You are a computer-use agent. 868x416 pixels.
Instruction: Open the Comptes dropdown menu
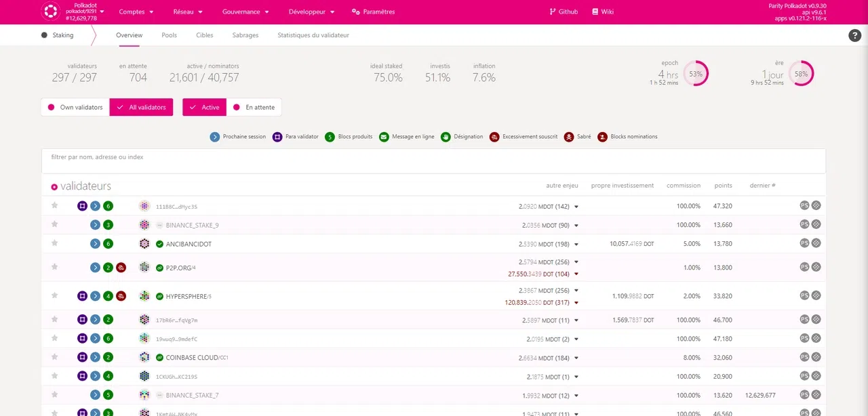[x=136, y=12]
